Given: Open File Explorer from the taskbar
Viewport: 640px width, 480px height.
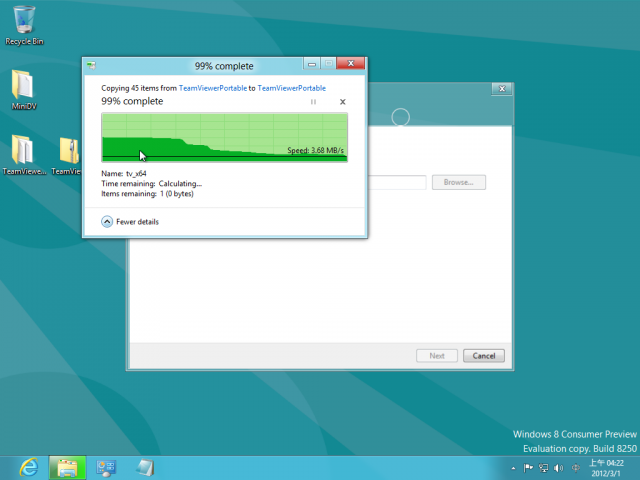Looking at the screenshot, I should tap(67, 468).
